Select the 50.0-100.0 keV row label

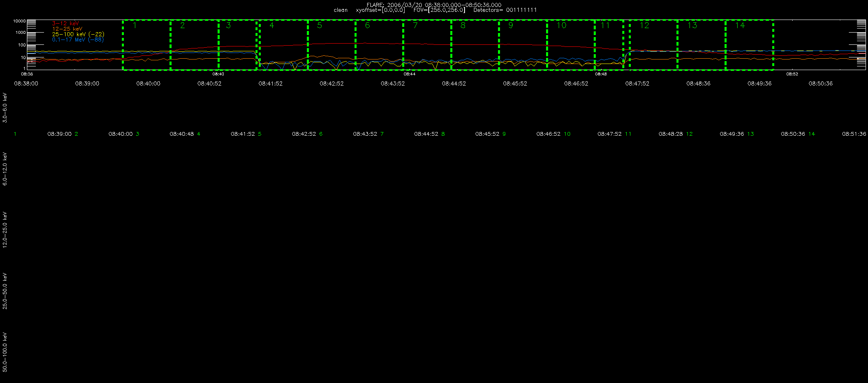coord(5,352)
